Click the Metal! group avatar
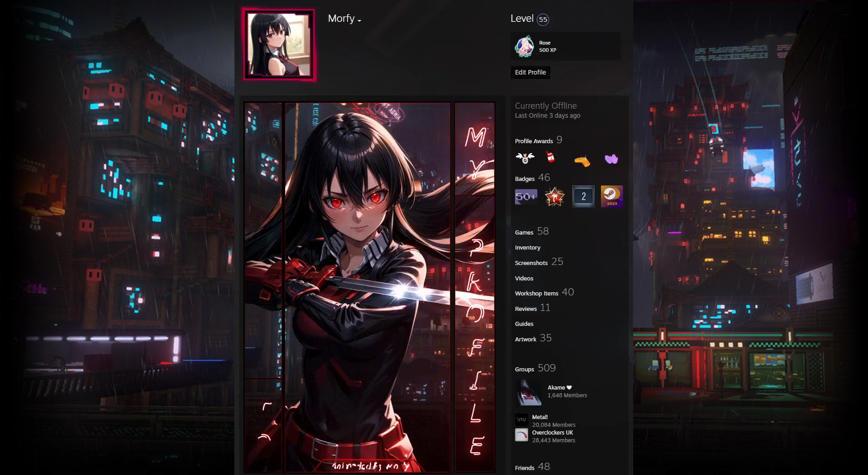Viewport: 868px width, 475px height. 521,420
